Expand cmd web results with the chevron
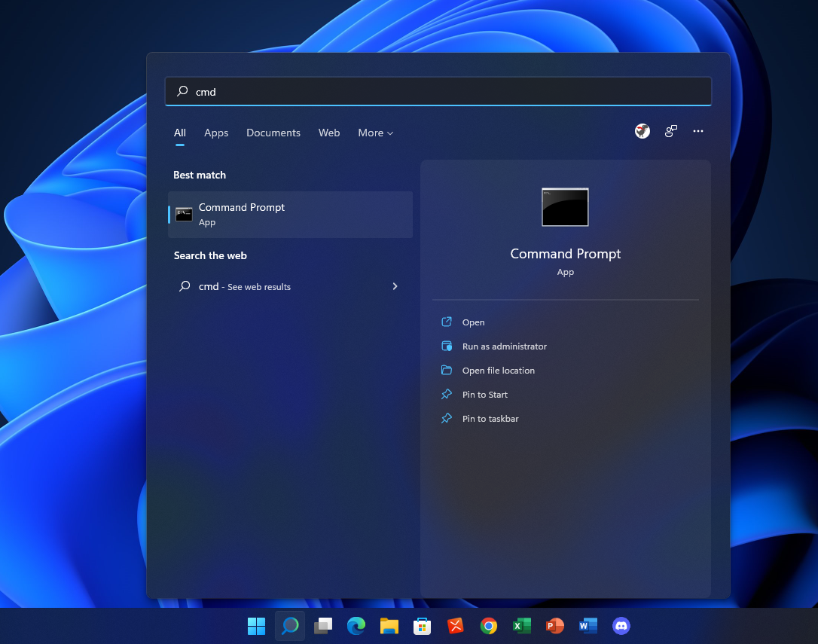 395,286
